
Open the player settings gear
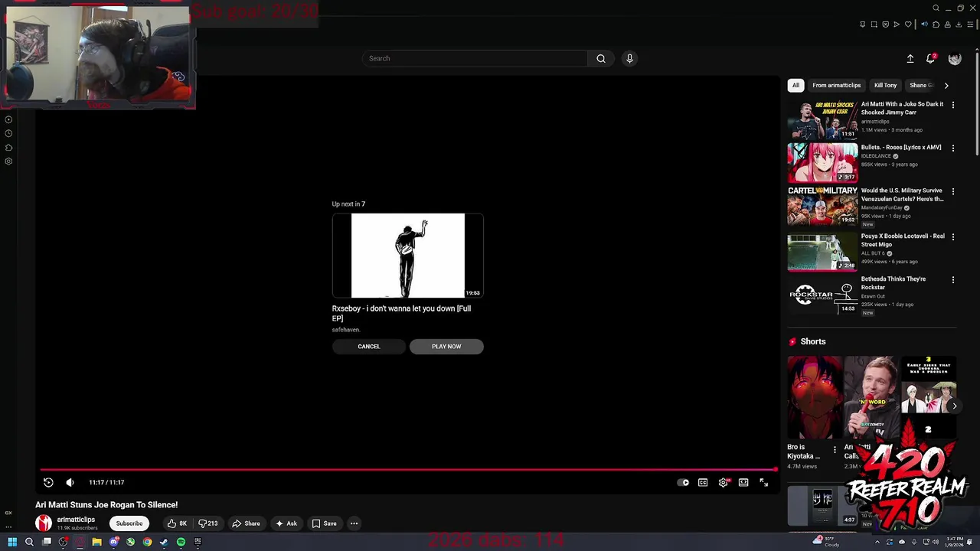724,482
